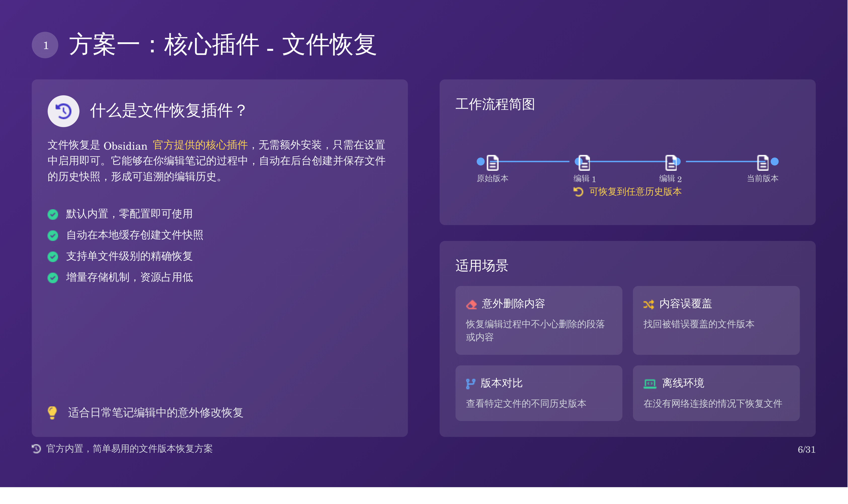Click the history clock icon beside 什么是文件恢复插件
The height and width of the screenshot is (504, 848).
click(x=63, y=111)
